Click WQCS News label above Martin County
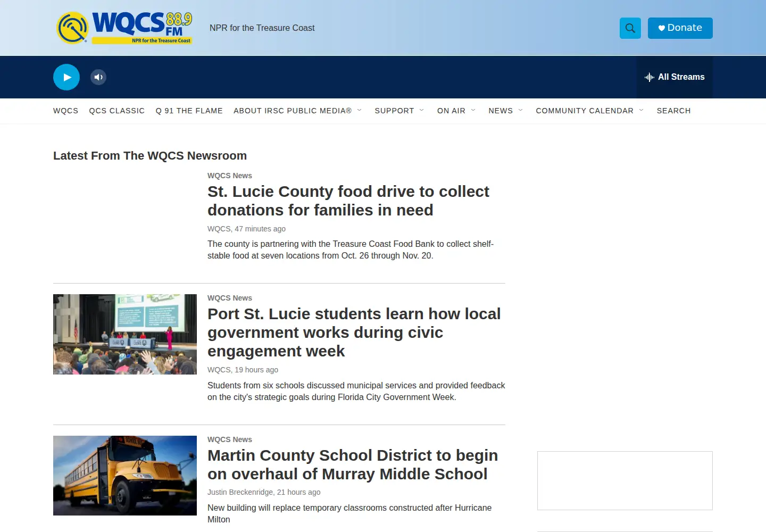Screen dimensions: 766x532 tap(230, 439)
